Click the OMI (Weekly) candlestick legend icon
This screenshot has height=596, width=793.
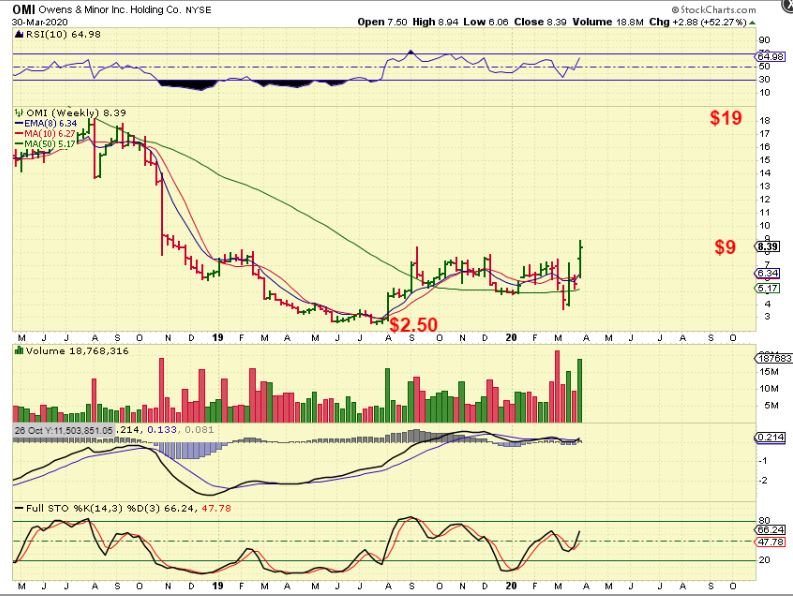click(x=19, y=113)
